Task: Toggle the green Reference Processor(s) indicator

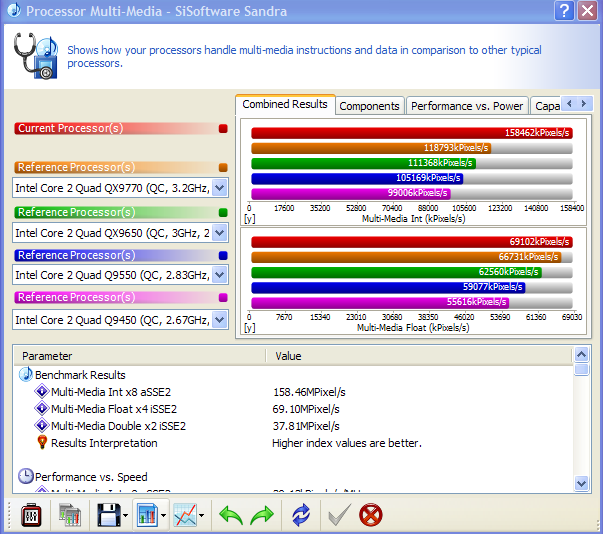Action: pyautogui.click(x=223, y=213)
